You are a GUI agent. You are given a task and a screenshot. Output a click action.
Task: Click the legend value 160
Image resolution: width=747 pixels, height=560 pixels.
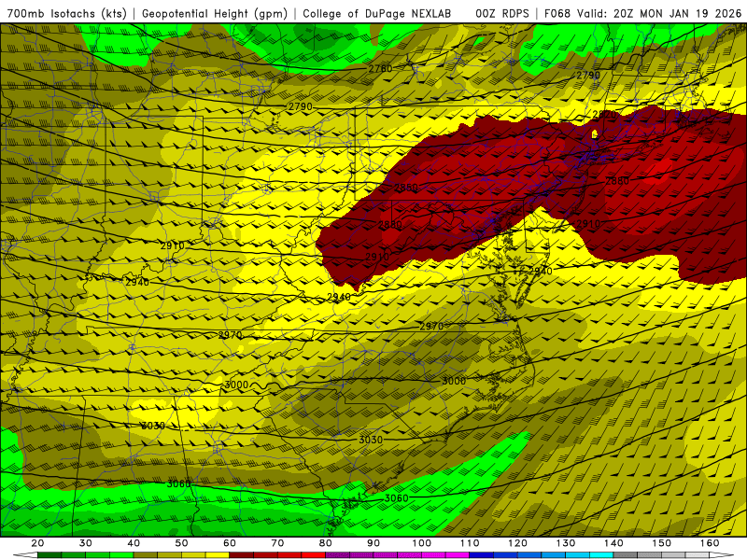point(710,543)
